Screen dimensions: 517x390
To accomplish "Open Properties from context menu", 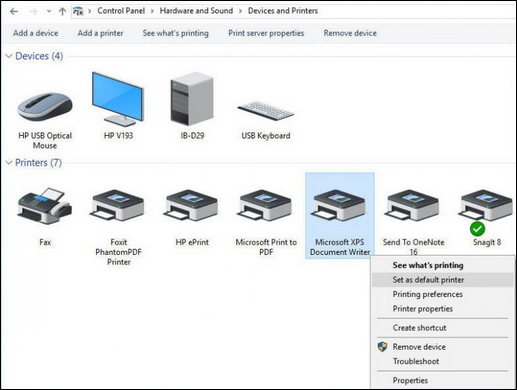I will coord(410,380).
